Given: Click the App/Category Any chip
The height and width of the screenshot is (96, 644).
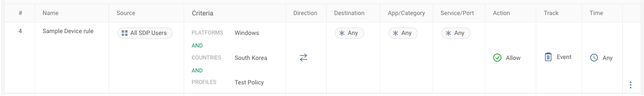Looking at the screenshot, I should tap(403, 33).
